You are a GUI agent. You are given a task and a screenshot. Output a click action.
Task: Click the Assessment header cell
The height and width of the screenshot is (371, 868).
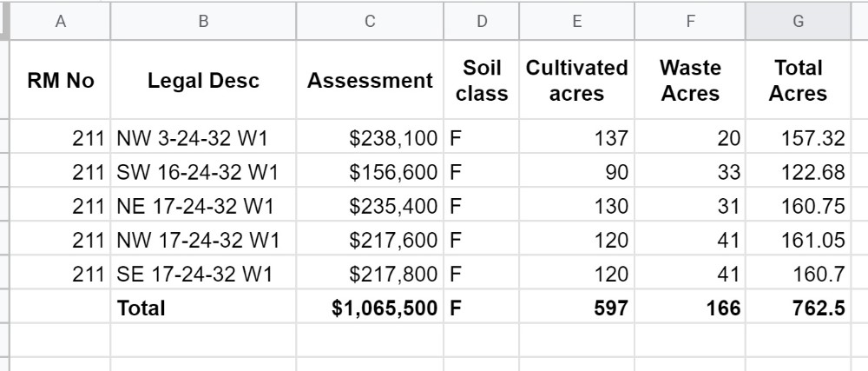click(370, 80)
